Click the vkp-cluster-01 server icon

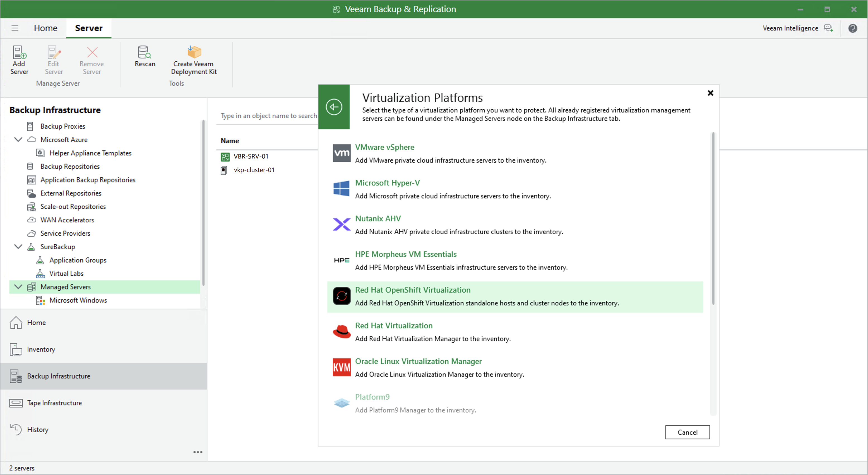click(224, 170)
